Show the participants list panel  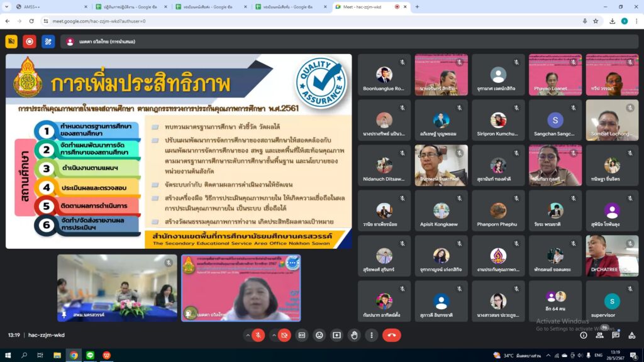[599, 335]
